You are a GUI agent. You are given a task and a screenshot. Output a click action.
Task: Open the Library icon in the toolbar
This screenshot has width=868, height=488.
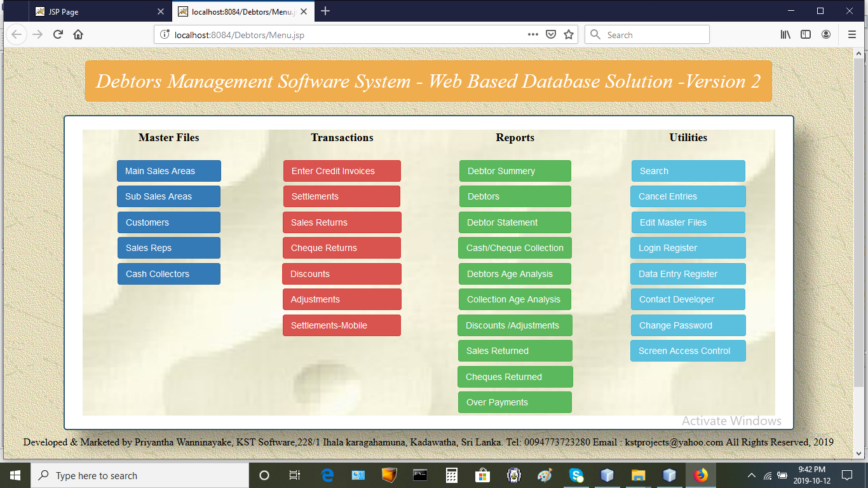pos(785,35)
